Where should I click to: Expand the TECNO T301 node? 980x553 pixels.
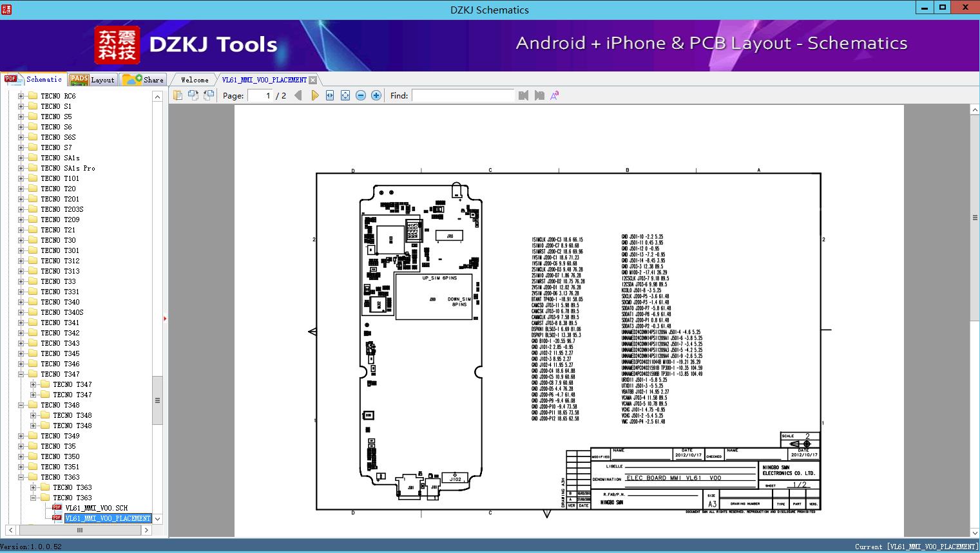click(21, 250)
